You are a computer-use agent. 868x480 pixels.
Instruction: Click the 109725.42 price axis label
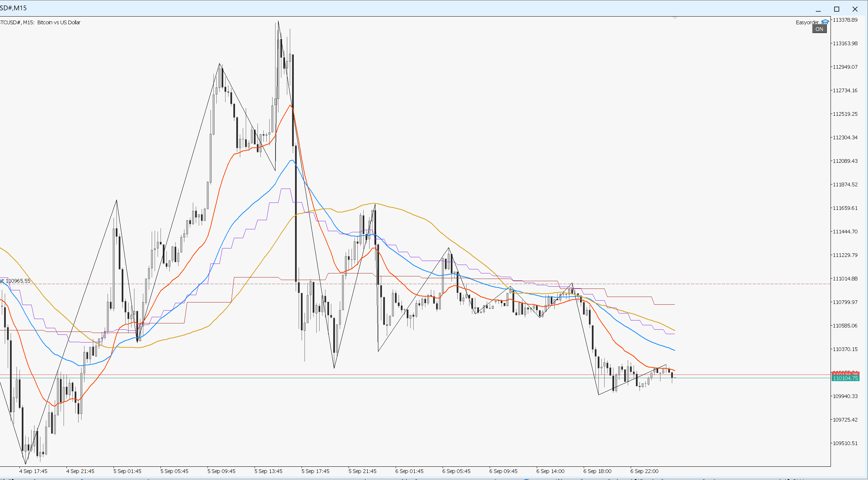click(845, 420)
